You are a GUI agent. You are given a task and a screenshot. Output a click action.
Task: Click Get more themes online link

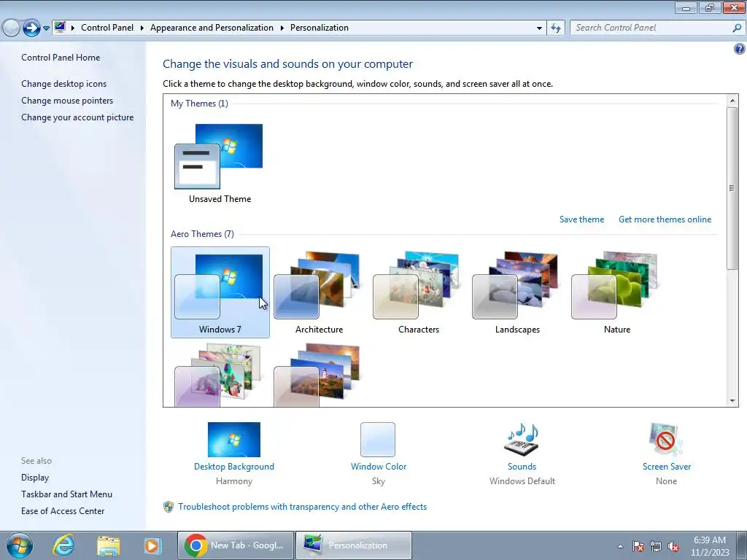pyautogui.click(x=665, y=219)
